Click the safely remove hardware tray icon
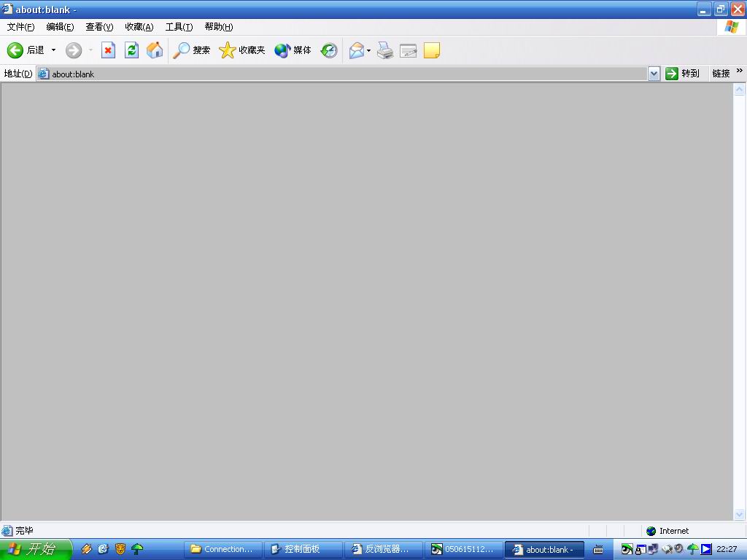747x560 pixels. pyautogui.click(x=667, y=550)
